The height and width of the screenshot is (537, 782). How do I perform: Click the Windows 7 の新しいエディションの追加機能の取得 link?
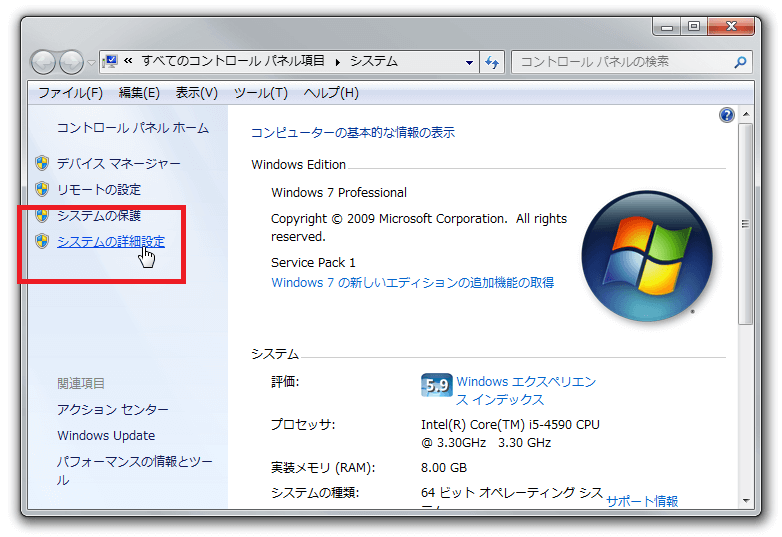(x=412, y=283)
